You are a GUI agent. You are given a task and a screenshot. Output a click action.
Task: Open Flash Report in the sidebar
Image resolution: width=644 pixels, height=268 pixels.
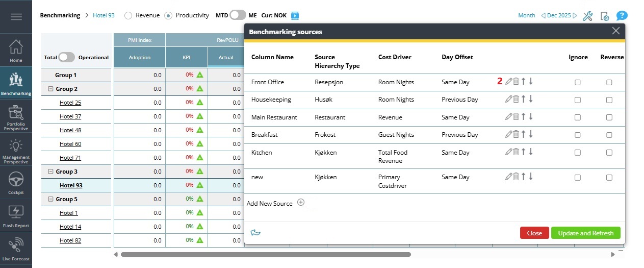click(x=16, y=215)
